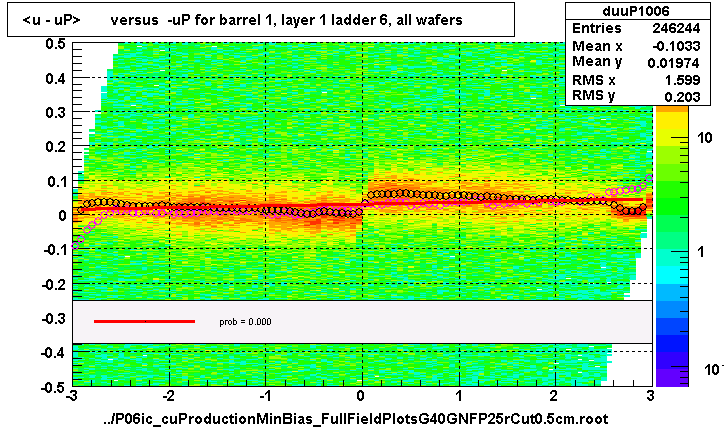Click the cyan band of color palette
Image resolution: width=725 pixels, height=429 pixels.
point(672,275)
